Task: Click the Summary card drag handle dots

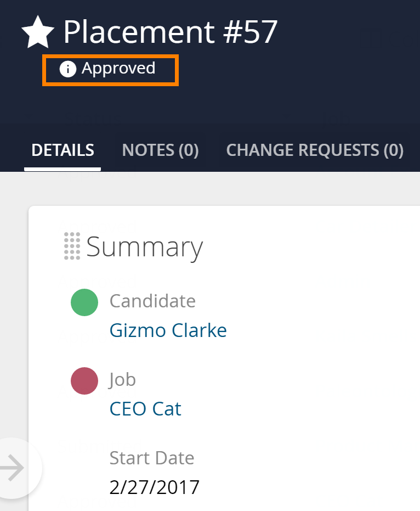Action: [72, 246]
